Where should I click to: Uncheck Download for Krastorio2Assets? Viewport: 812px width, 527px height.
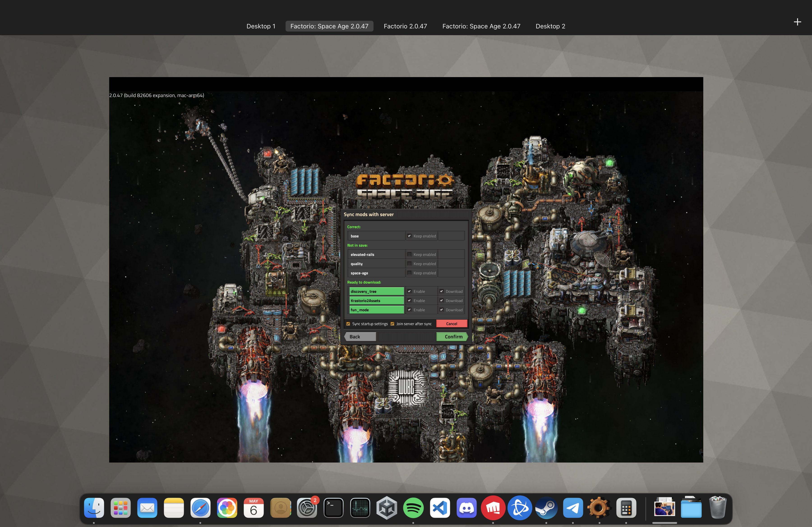coord(441,300)
